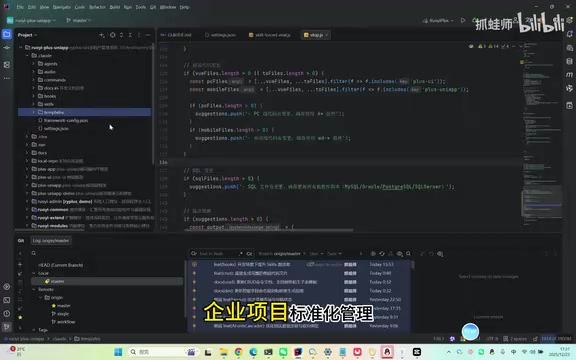576x360 pixels.
Task: Click Collapse All icon in Project panel
Action: [130, 35]
